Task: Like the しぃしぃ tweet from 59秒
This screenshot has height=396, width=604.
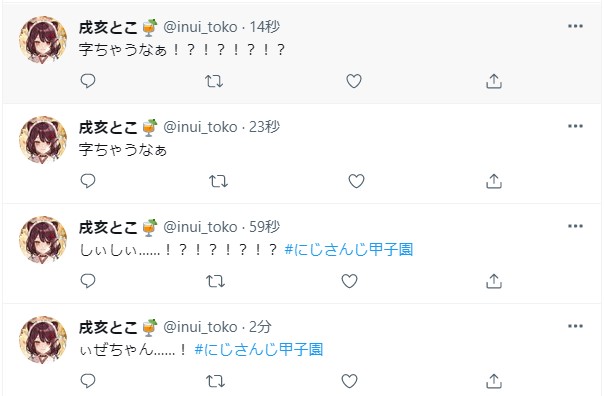Action: tap(349, 281)
